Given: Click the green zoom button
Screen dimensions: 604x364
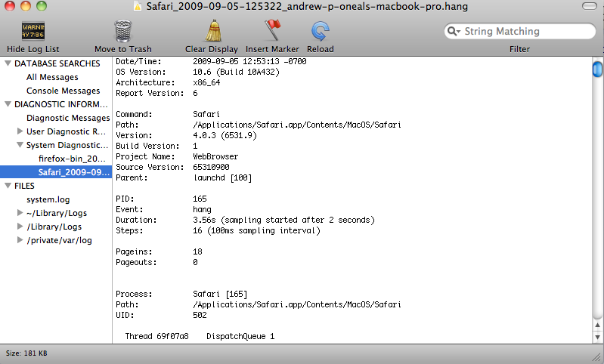Looking at the screenshot, I should (x=42, y=6).
